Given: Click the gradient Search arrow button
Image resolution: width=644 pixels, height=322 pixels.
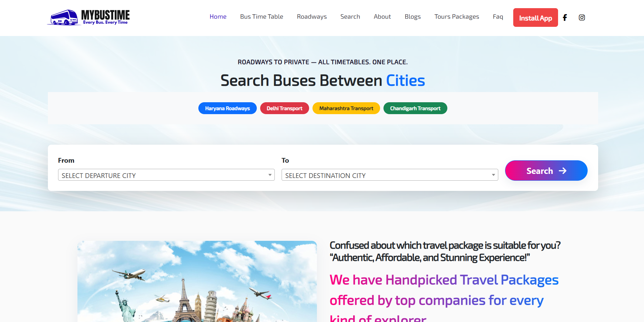Looking at the screenshot, I should pyautogui.click(x=546, y=171).
